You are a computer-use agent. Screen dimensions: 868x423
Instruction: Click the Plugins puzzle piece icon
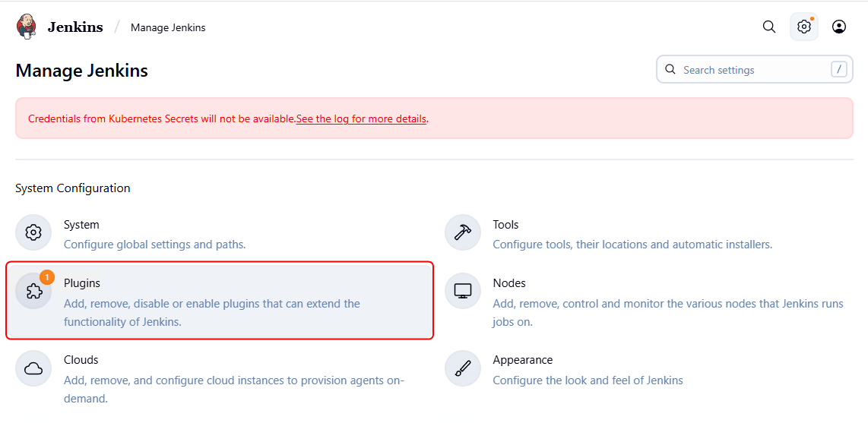point(33,291)
